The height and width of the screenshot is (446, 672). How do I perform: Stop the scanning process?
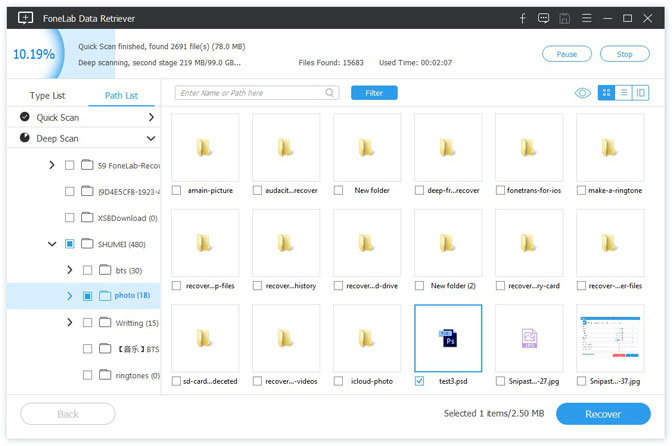pyautogui.click(x=624, y=54)
